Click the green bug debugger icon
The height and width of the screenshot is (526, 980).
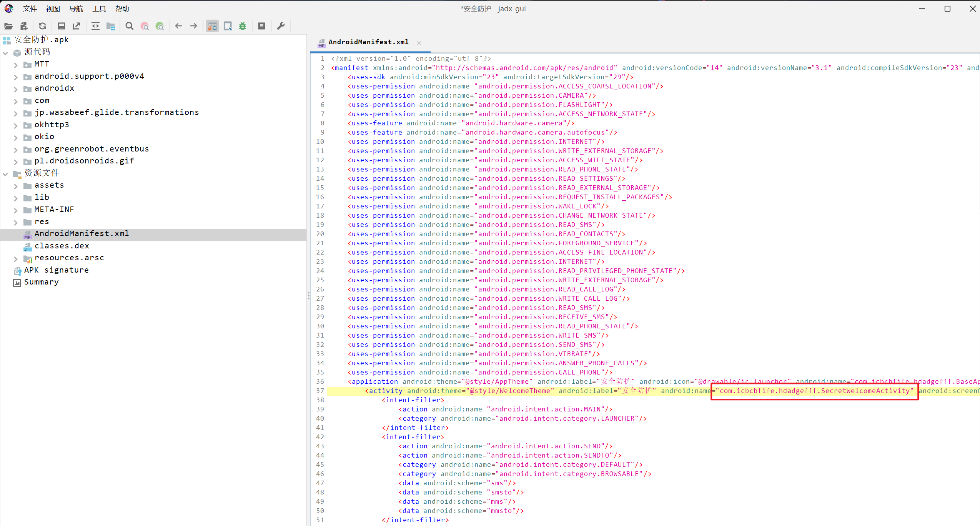tap(243, 26)
